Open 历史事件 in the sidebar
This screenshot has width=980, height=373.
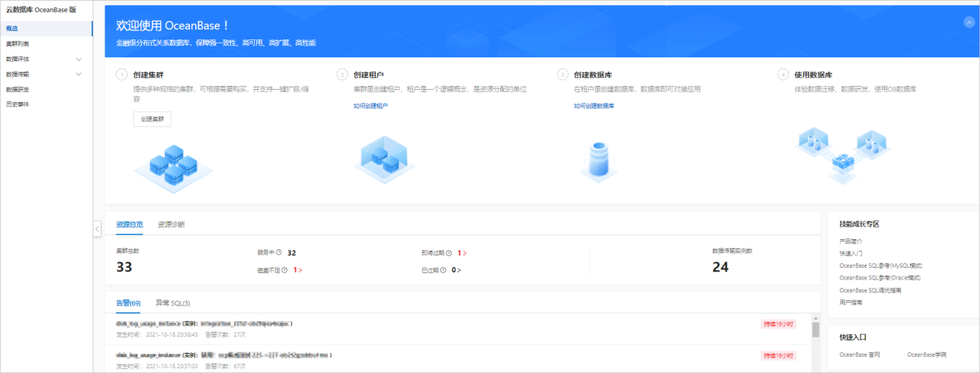pyautogui.click(x=18, y=104)
